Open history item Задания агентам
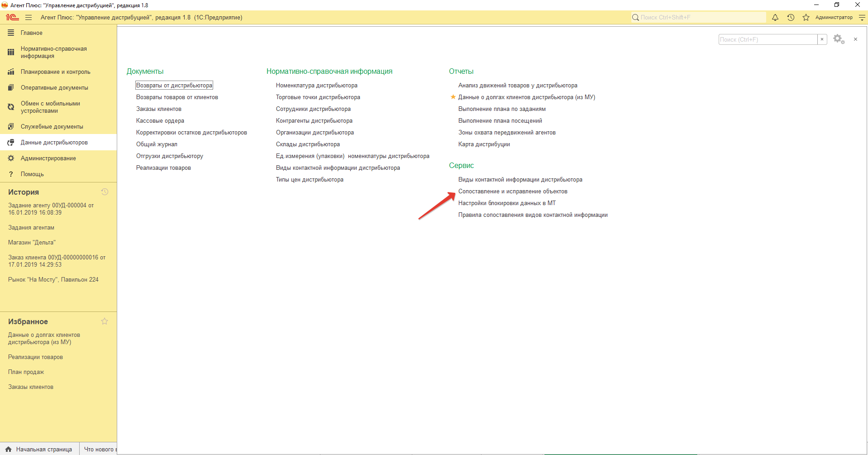Viewport: 868px width, 455px height. click(x=31, y=227)
